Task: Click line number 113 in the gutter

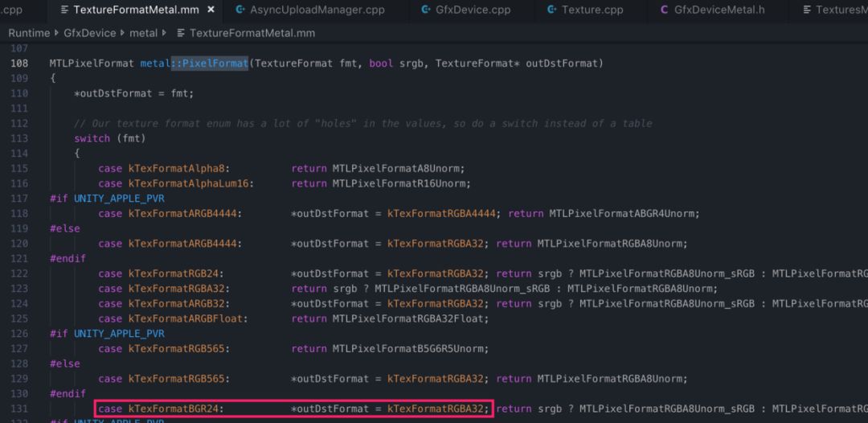Action: (19, 138)
